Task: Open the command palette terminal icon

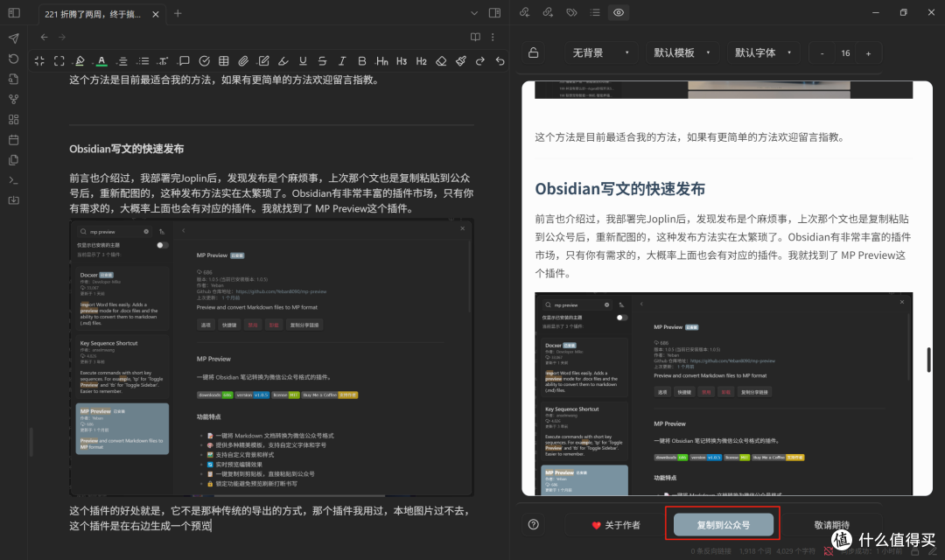Action: [x=13, y=180]
